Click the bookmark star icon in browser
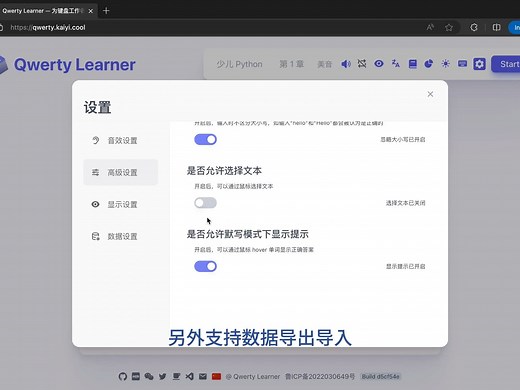The width and height of the screenshot is (520, 390). 449,27
